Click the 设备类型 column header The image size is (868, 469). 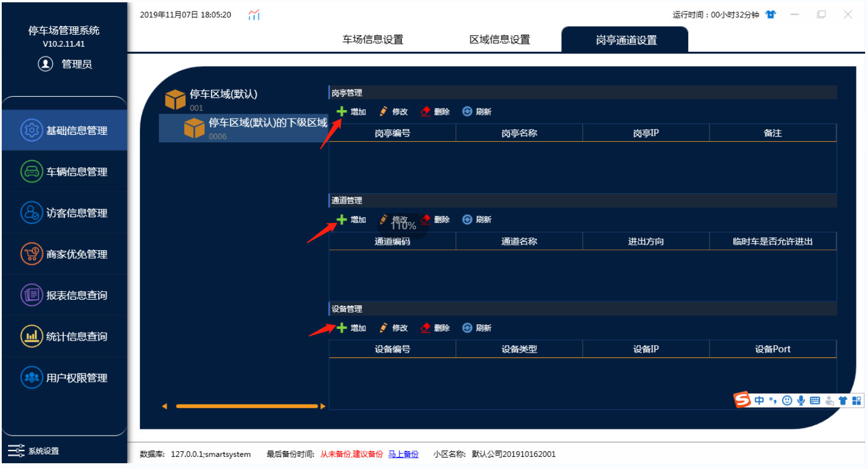tap(519, 349)
